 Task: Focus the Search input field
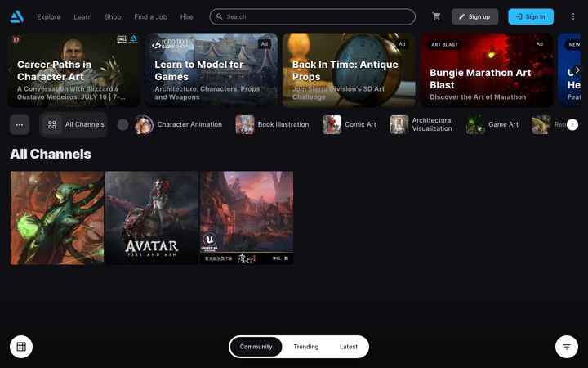coord(312,16)
